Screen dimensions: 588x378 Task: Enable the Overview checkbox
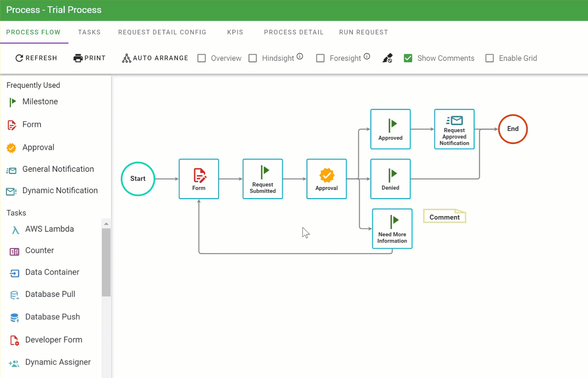click(x=202, y=58)
